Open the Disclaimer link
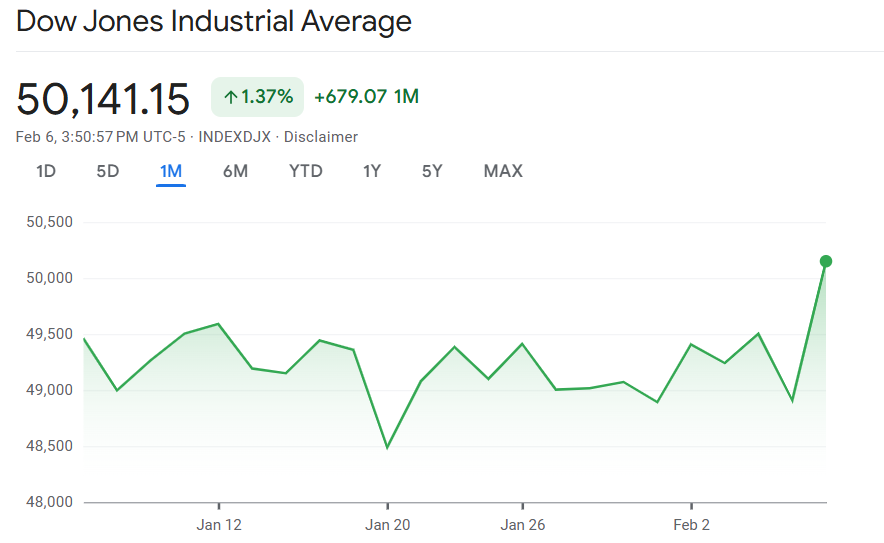The image size is (884, 543). (x=321, y=137)
